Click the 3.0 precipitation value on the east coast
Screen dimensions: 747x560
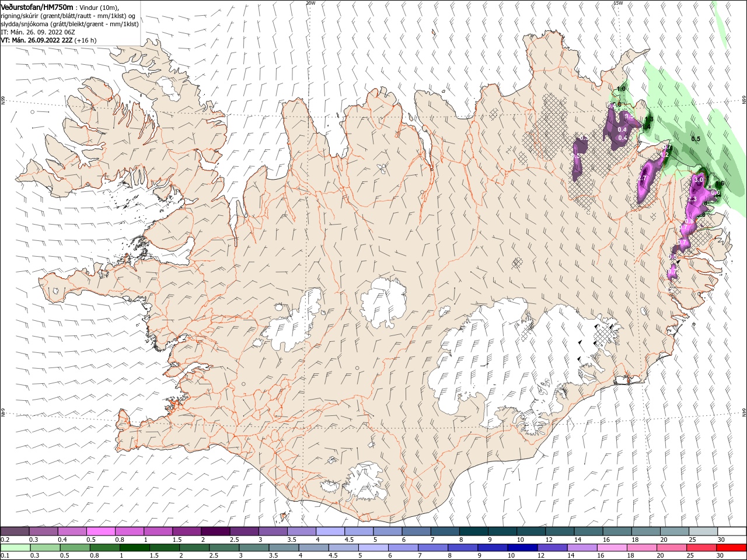coord(698,180)
